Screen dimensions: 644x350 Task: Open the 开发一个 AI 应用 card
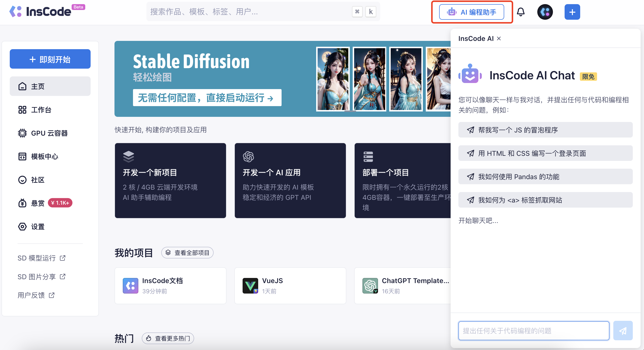290,180
